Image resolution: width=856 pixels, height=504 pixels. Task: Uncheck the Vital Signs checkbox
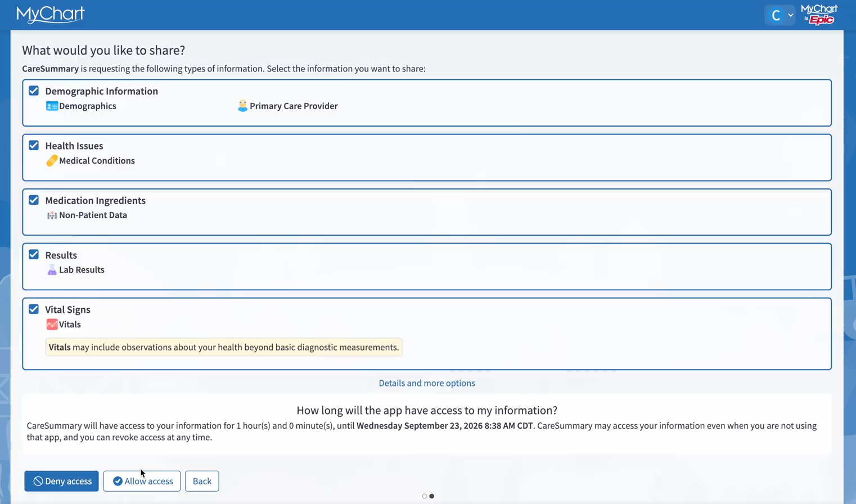click(x=34, y=309)
